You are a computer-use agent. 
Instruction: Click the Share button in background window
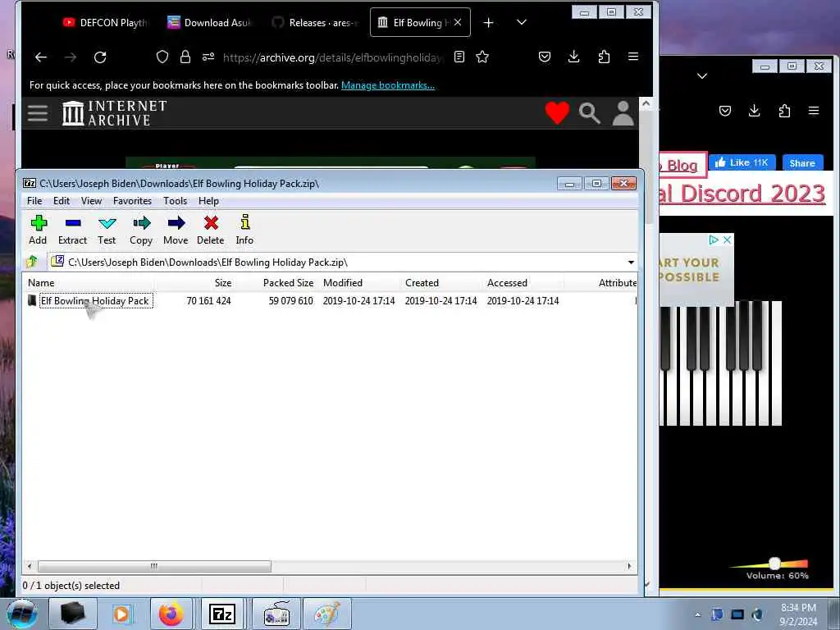tap(802, 163)
